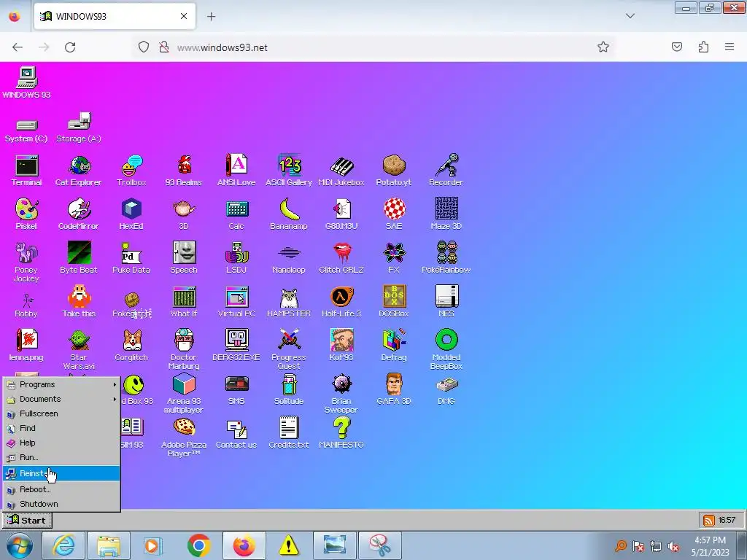This screenshot has width=747, height=560.
Task: Open HexEd cube icon
Action: coord(131,214)
